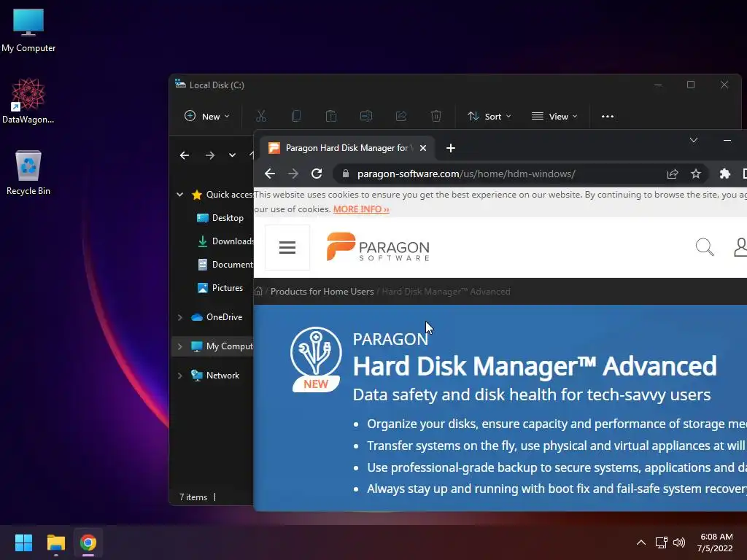Open a new Chrome tab
Image resolution: width=747 pixels, height=560 pixels.
[450, 148]
